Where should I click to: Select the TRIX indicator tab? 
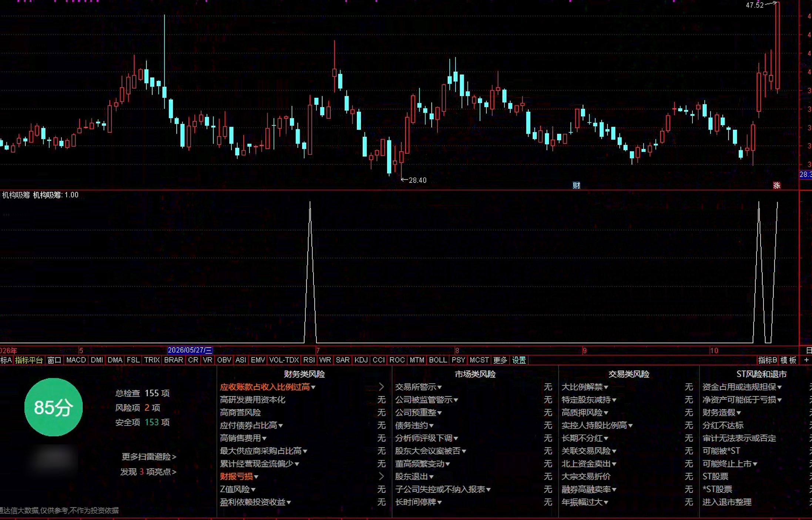tap(152, 360)
